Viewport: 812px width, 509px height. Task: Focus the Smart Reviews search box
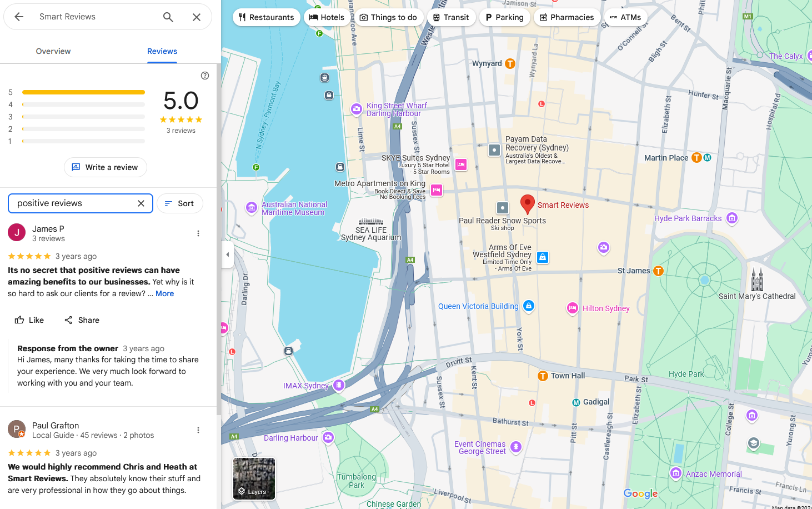pyautogui.click(x=94, y=17)
